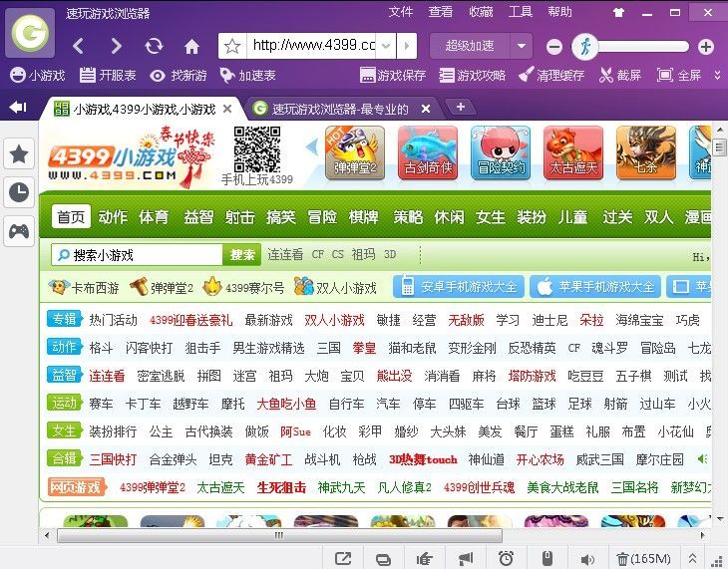The height and width of the screenshot is (569, 728).
Task: Expand status bar double up chevron
Action: pos(692,558)
